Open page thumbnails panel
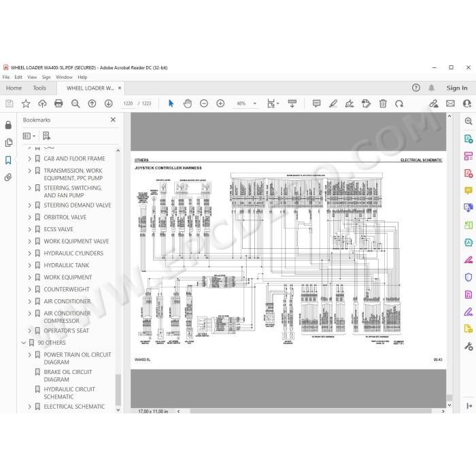This screenshot has width=476, height=476. pyautogui.click(x=8, y=143)
